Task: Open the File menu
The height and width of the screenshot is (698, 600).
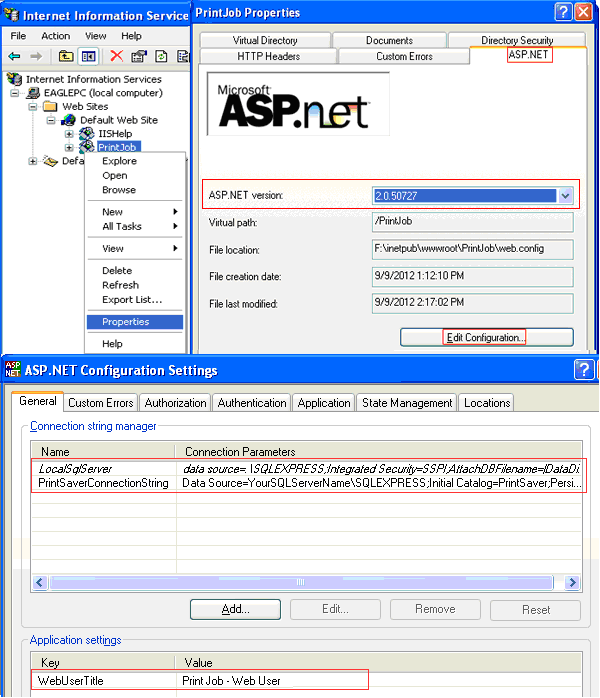Action: coord(18,36)
